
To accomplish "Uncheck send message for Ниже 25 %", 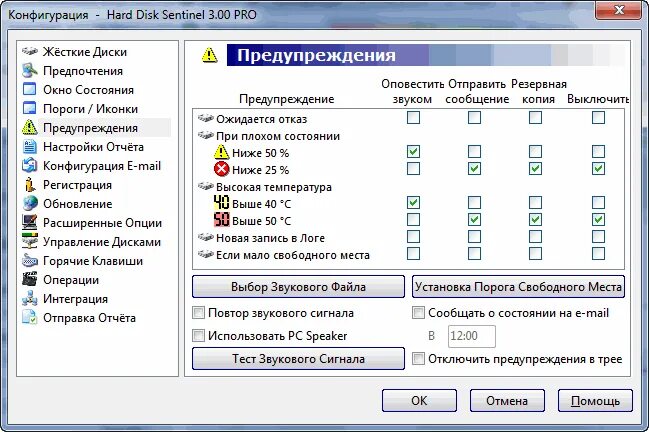I will [x=474, y=169].
